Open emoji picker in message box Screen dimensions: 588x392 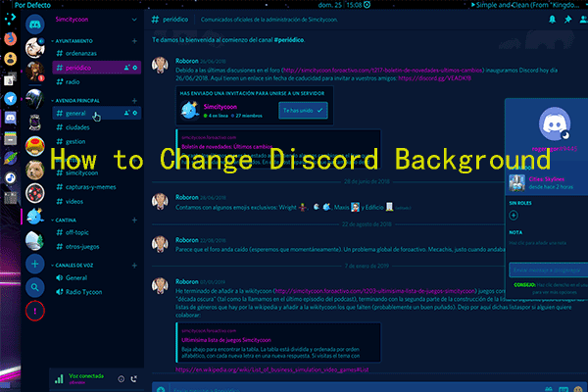click(x=578, y=389)
